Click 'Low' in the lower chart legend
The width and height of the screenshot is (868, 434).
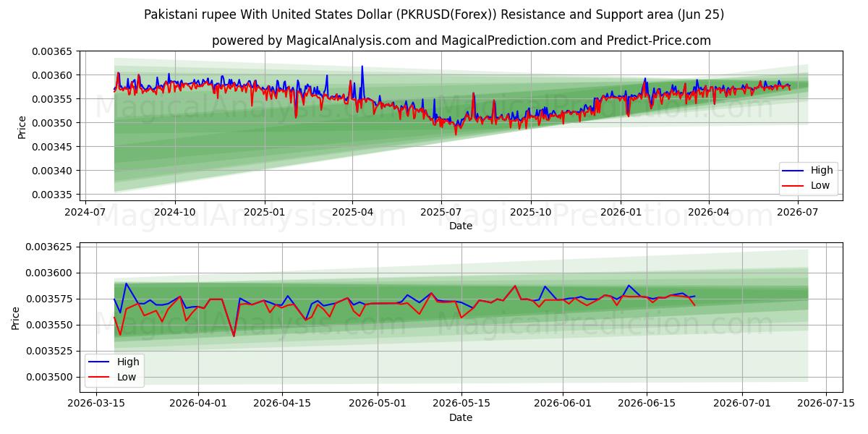pyautogui.click(x=127, y=377)
